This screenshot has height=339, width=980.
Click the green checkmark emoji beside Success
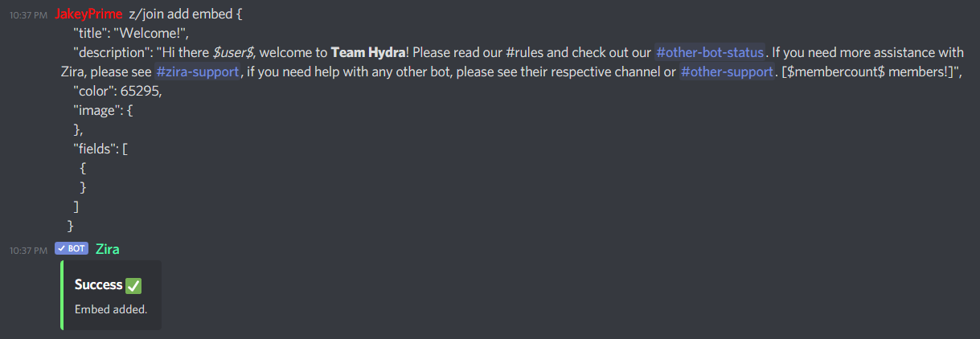click(133, 285)
